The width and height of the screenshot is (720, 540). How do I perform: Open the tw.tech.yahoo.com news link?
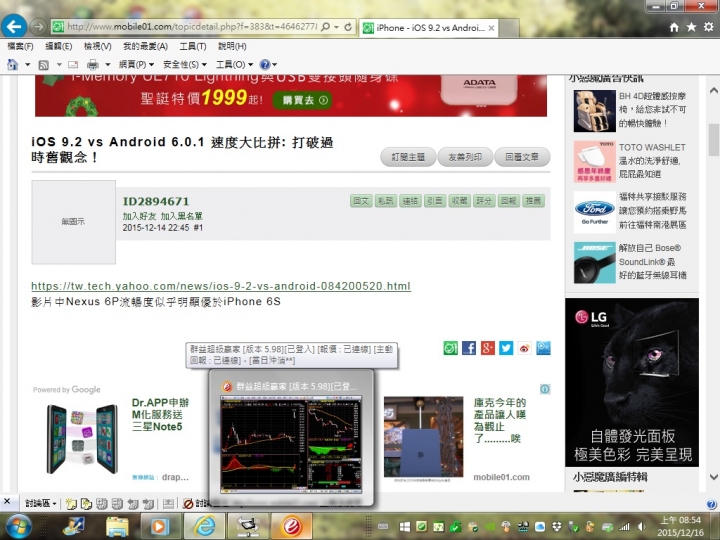tap(221, 286)
